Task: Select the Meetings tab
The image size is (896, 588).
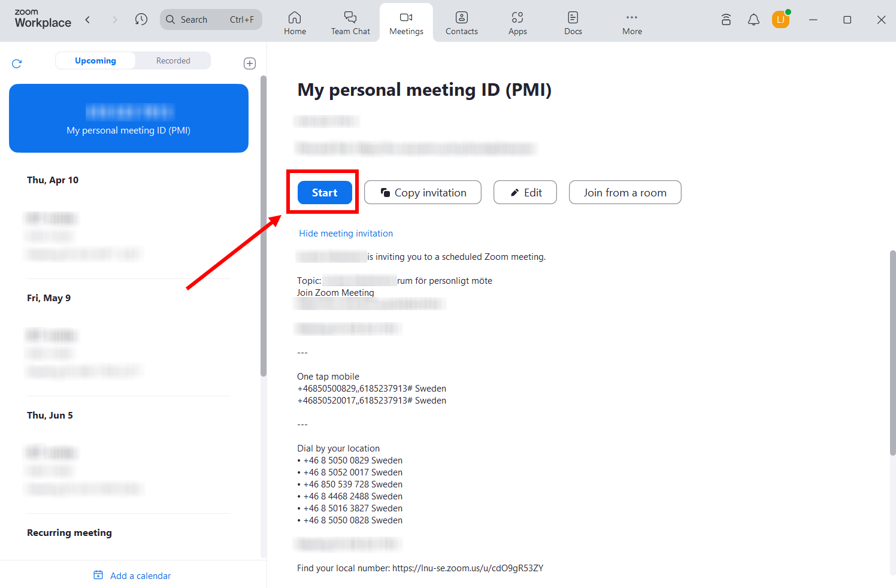Action: 406,23
